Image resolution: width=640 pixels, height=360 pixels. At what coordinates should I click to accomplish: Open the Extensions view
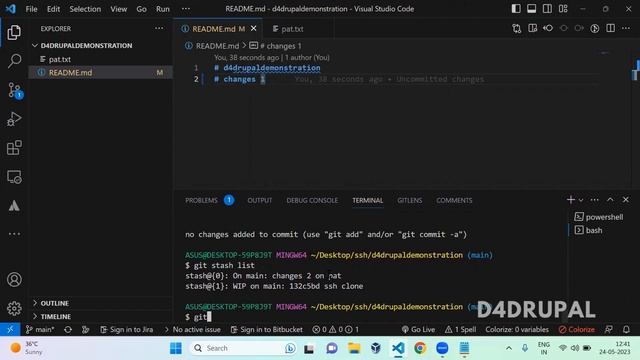[x=14, y=148]
